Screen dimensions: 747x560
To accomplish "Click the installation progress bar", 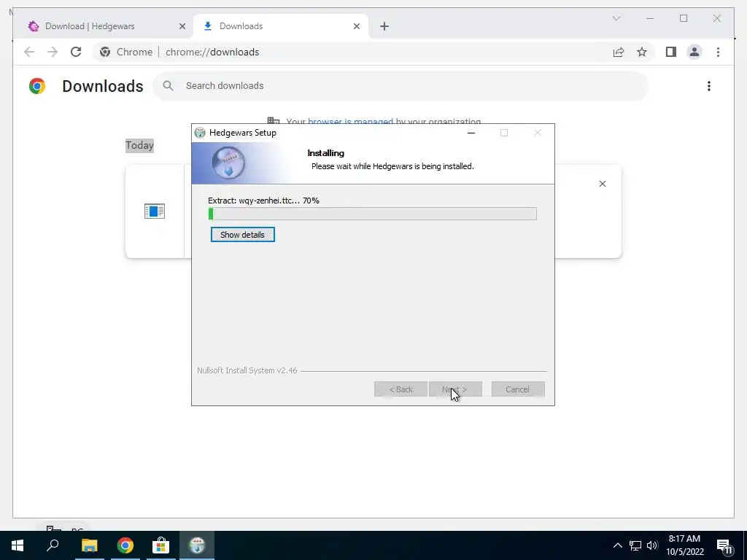I will click(373, 214).
